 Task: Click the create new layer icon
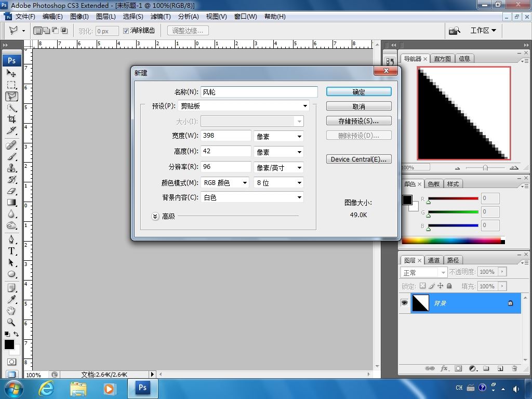500,368
